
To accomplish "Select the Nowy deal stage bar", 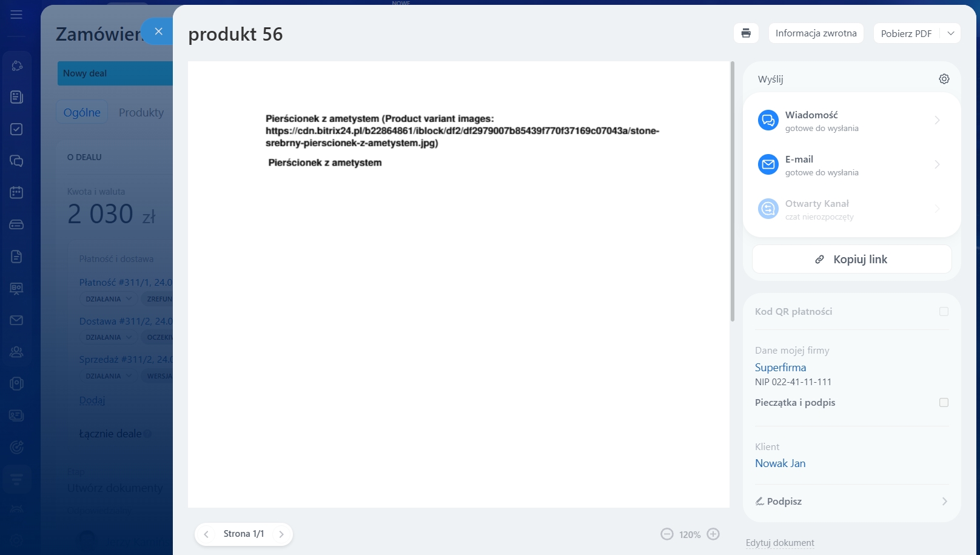I will [x=115, y=73].
